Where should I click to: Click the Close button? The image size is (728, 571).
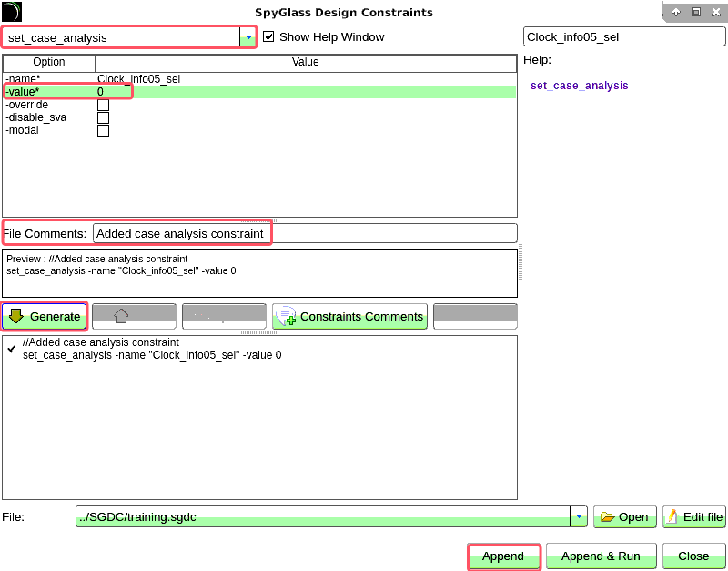693,556
